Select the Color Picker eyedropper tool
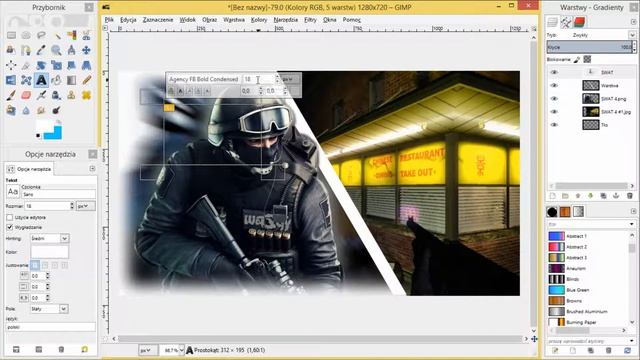 pos(41,51)
